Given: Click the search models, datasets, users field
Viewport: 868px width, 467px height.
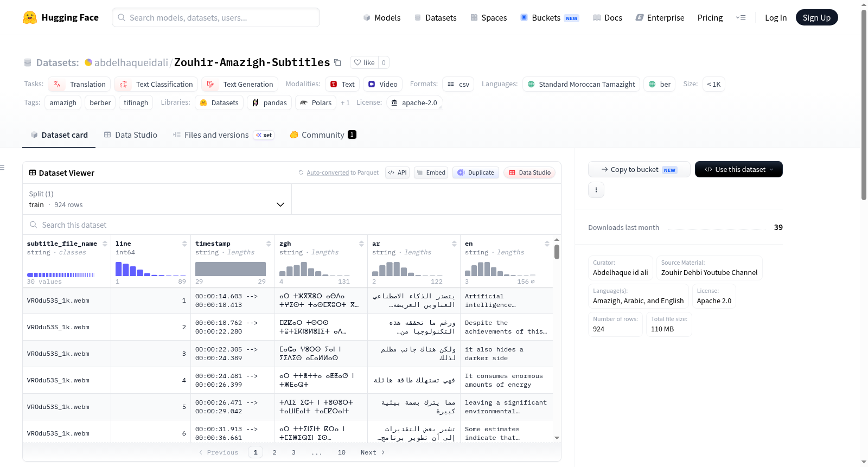Looking at the screenshot, I should tap(216, 17).
